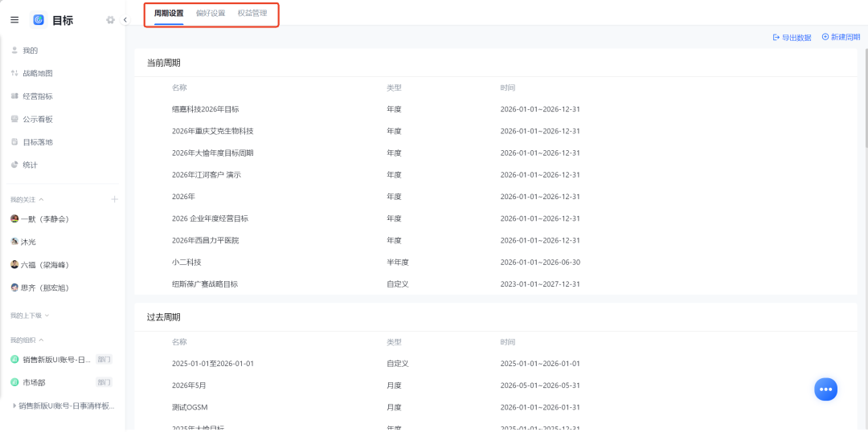Click the 过去周期 section heading
Viewport: 868px width, 432px height.
pos(163,317)
